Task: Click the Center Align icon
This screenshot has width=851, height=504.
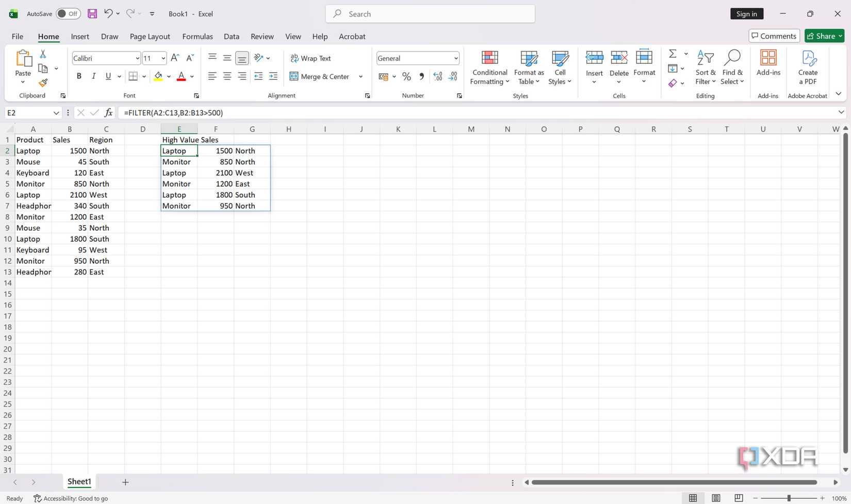Action: coord(227,76)
